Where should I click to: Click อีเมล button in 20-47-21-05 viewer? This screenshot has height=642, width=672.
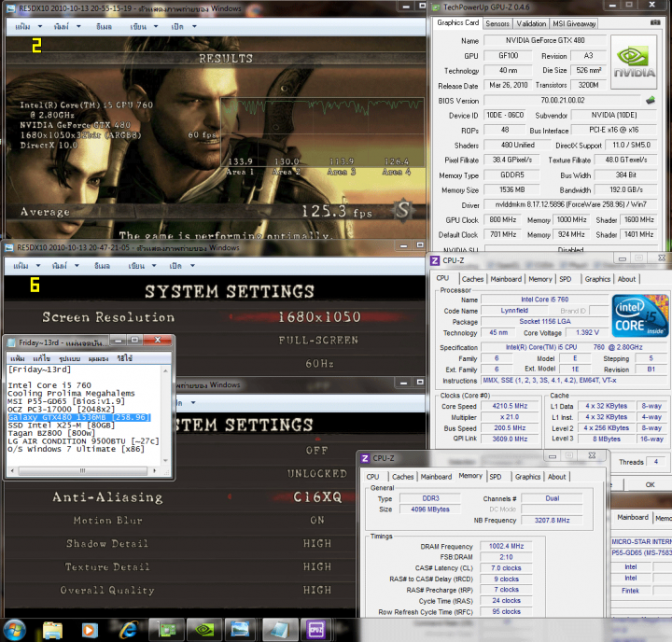pyautogui.click(x=102, y=266)
